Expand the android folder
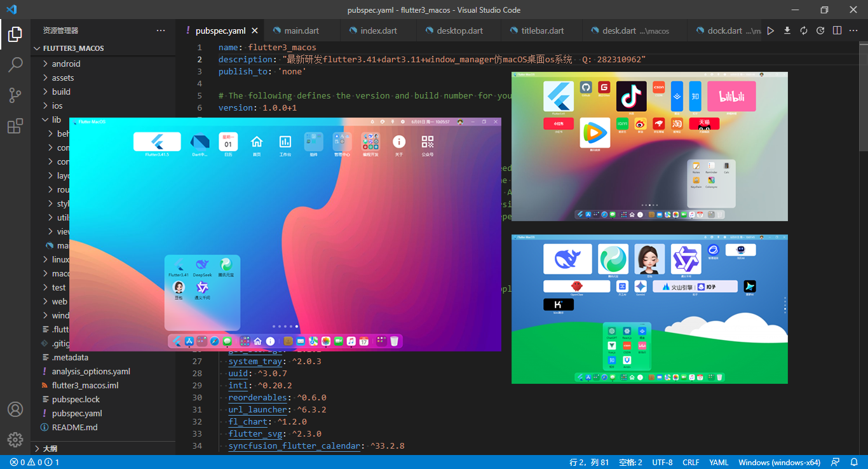Image resolution: width=868 pixels, height=469 pixels. [66, 64]
